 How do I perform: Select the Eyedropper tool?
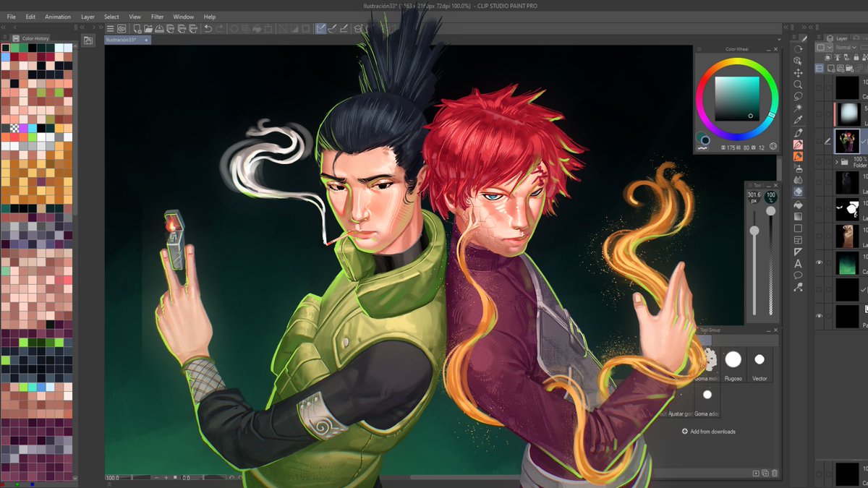[x=798, y=120]
